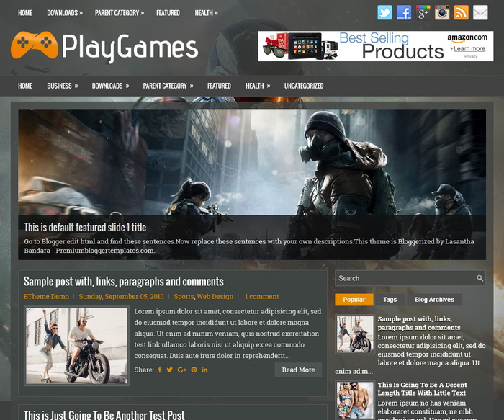This screenshot has height=420, width=504.
Task: Open 'Sample post with, links, paragraphs and comments' main title
Action: click(123, 282)
